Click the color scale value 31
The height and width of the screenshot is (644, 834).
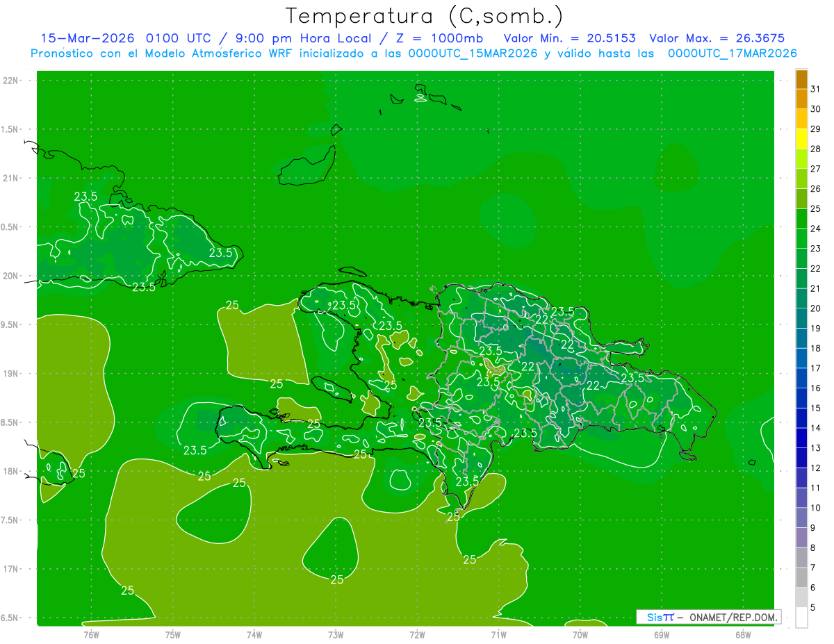point(815,88)
